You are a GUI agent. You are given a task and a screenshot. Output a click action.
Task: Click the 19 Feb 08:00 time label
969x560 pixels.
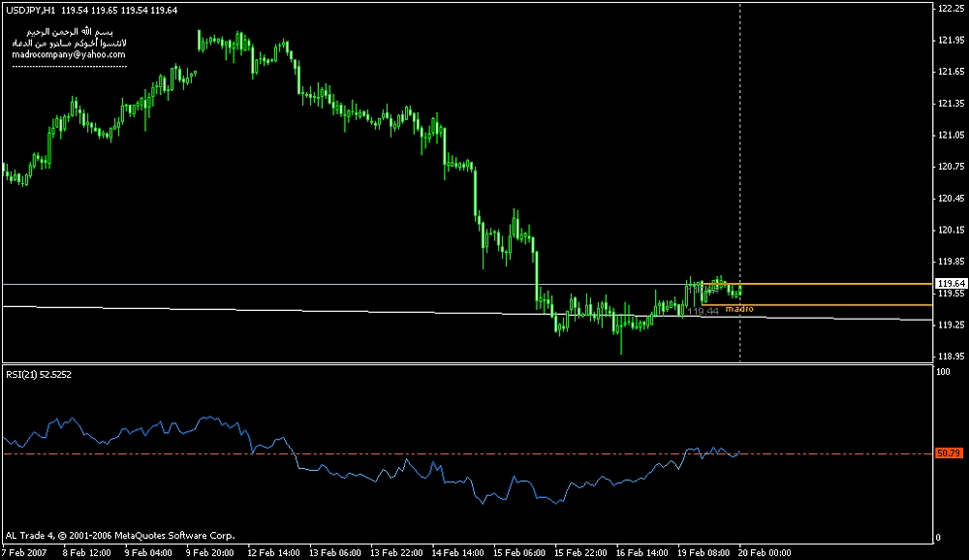coord(703,552)
